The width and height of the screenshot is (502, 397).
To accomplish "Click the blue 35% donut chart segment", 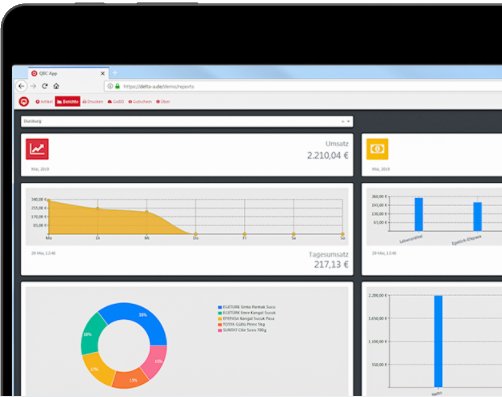I will [x=143, y=315].
